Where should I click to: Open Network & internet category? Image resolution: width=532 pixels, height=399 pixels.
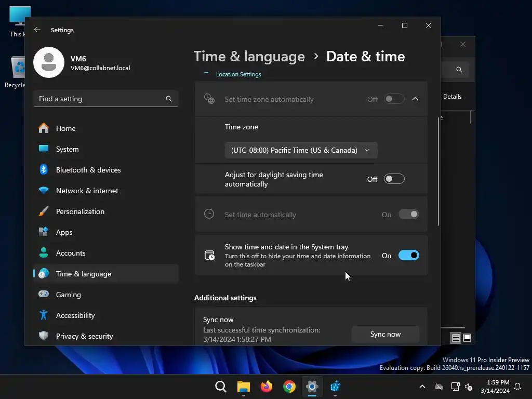click(x=106, y=191)
